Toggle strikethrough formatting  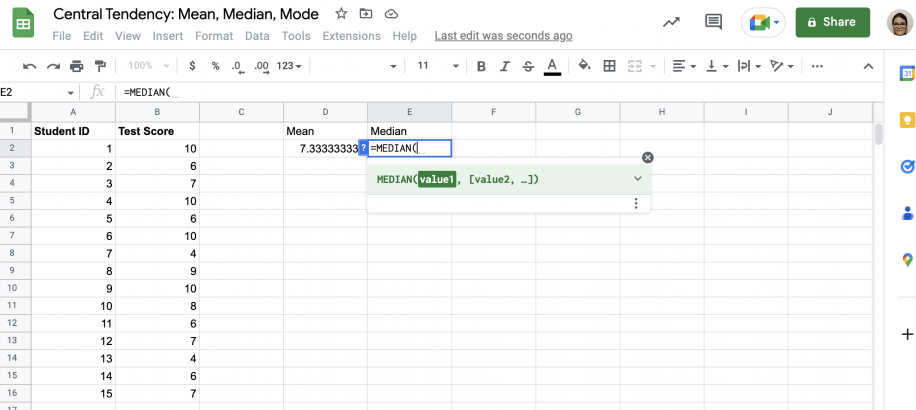click(528, 66)
